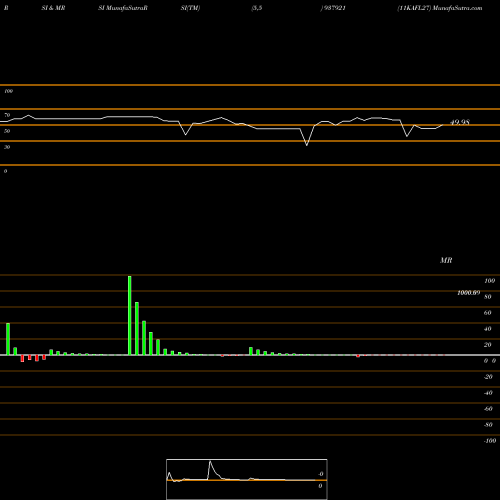This screenshot has width=500, height=500.
Task: Click the MunafaSutra.com header text
Action: click(x=457, y=8)
